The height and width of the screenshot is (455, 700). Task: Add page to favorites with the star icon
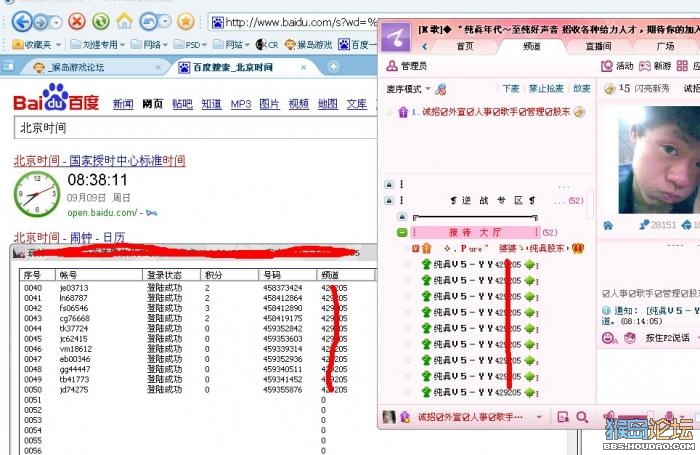tap(186, 21)
